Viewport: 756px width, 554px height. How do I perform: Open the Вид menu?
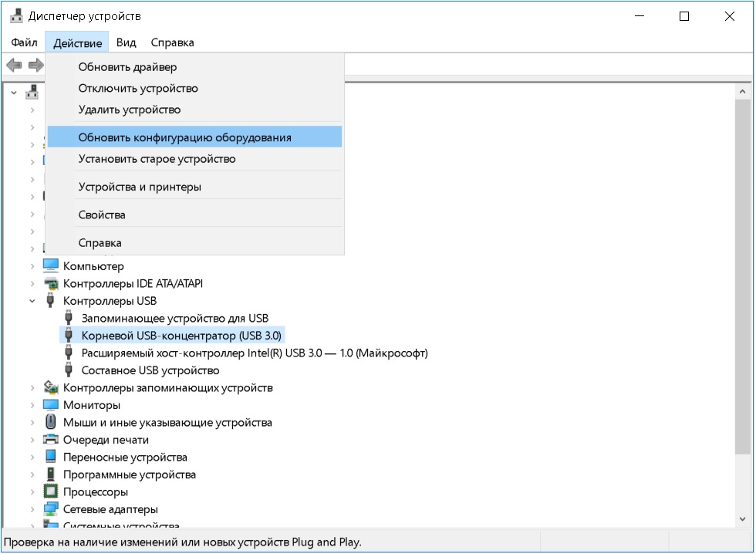(126, 42)
